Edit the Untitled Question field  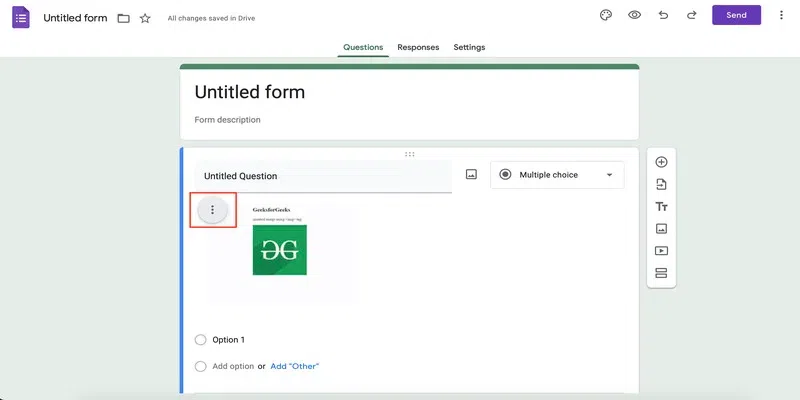click(x=323, y=177)
